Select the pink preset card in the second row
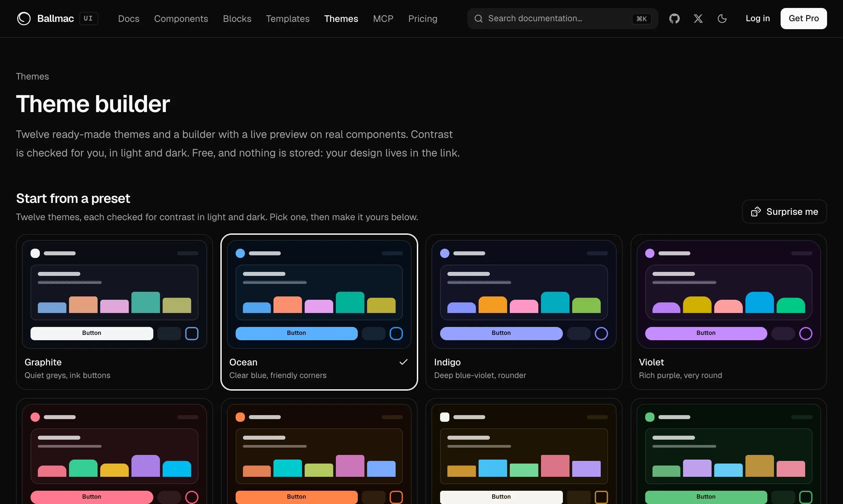Viewport: 843px width, 504px height. [x=114, y=451]
